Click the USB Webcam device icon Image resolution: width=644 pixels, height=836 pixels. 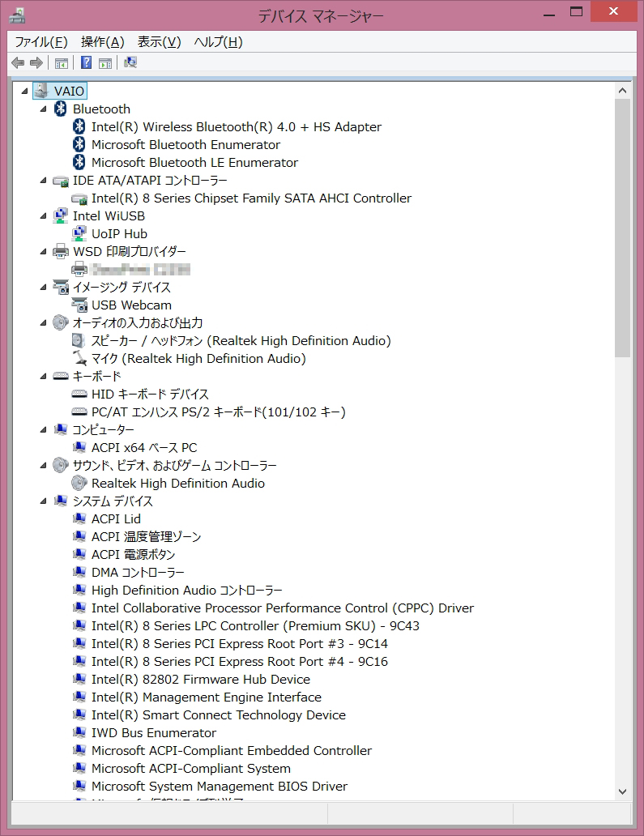[79, 305]
